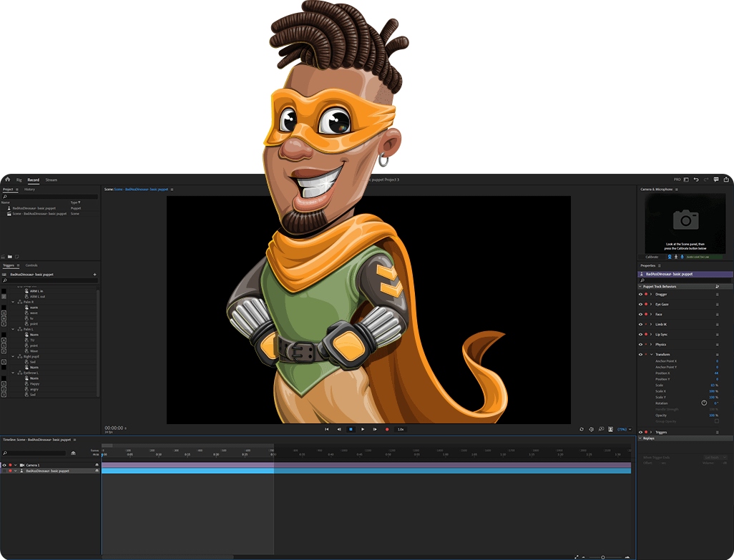734x560 pixels.
Task: Collapse the Palm R trigger group
Action: 13,302
